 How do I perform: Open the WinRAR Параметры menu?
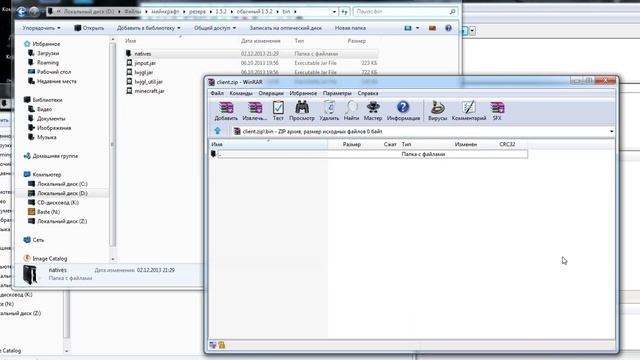point(337,93)
